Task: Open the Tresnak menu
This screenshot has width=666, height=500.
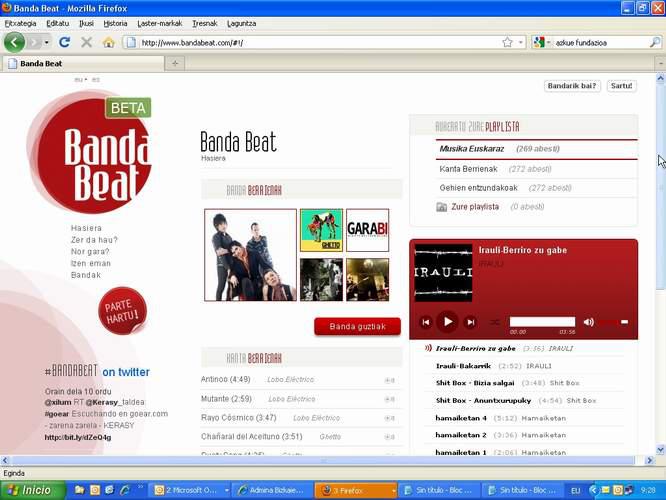Action: click(x=205, y=23)
